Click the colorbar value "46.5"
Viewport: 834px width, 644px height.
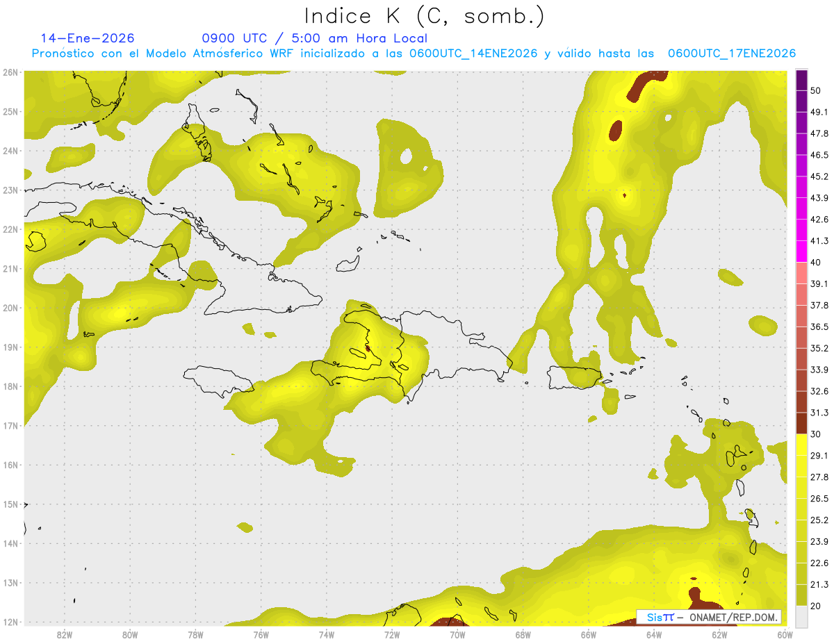coord(819,154)
